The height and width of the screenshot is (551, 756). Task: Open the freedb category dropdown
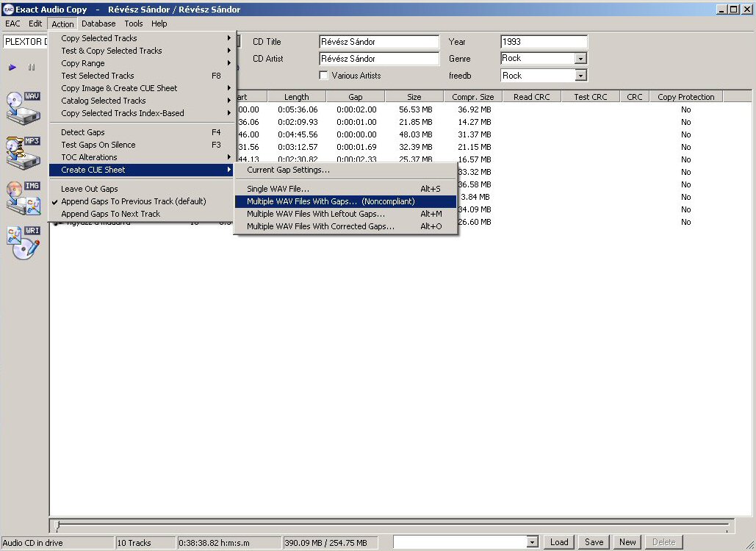click(580, 76)
